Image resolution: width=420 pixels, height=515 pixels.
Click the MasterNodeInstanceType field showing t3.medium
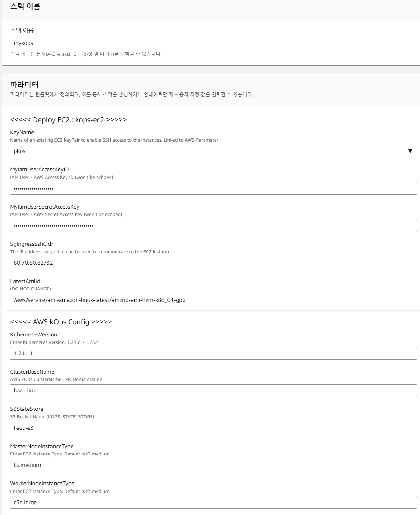[213, 465]
